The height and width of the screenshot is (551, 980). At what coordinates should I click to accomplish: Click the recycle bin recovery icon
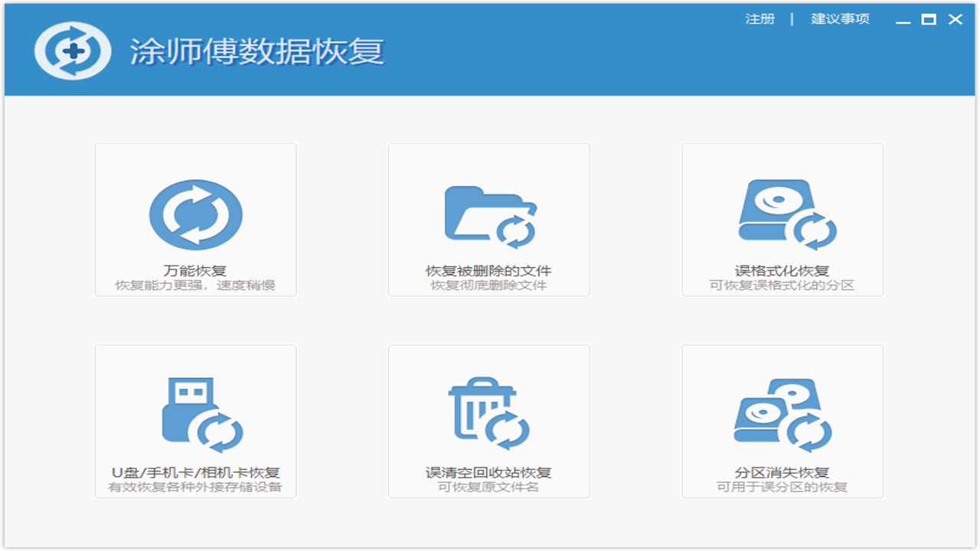[488, 413]
